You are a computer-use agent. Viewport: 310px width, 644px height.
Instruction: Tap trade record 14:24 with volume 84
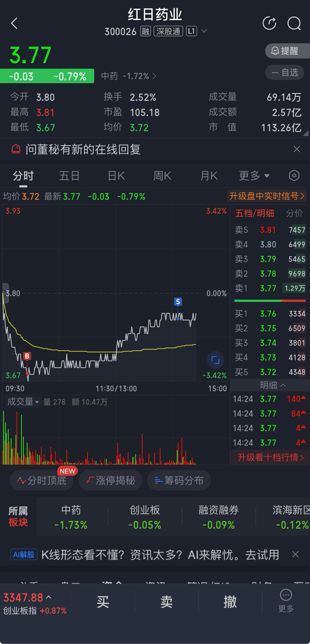point(270,413)
